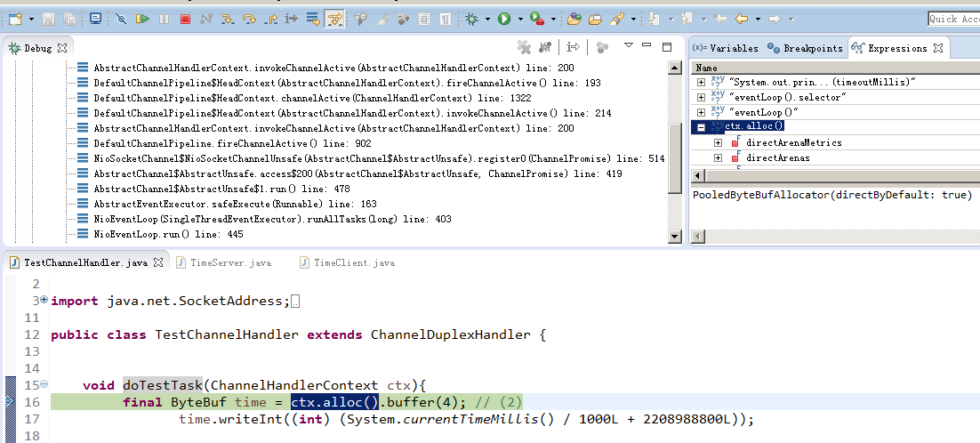Click Debug view scrollbar down arrow
This screenshot has height=443, width=980.
tap(674, 237)
